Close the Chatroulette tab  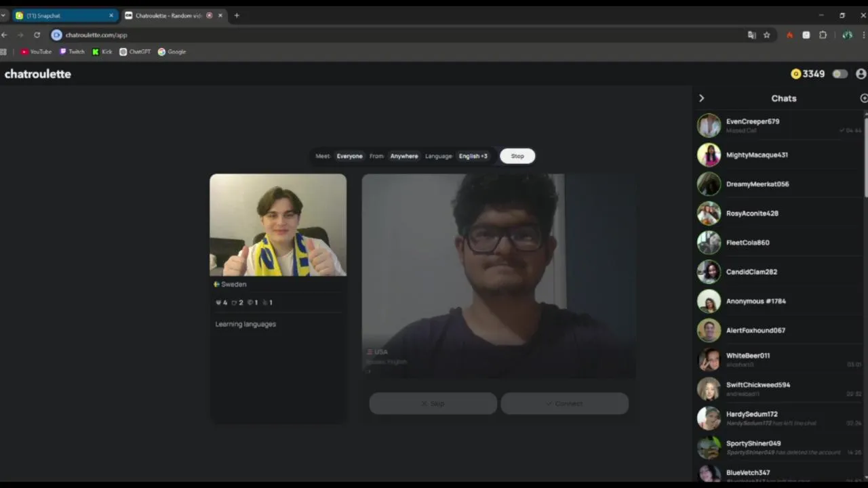(x=220, y=16)
